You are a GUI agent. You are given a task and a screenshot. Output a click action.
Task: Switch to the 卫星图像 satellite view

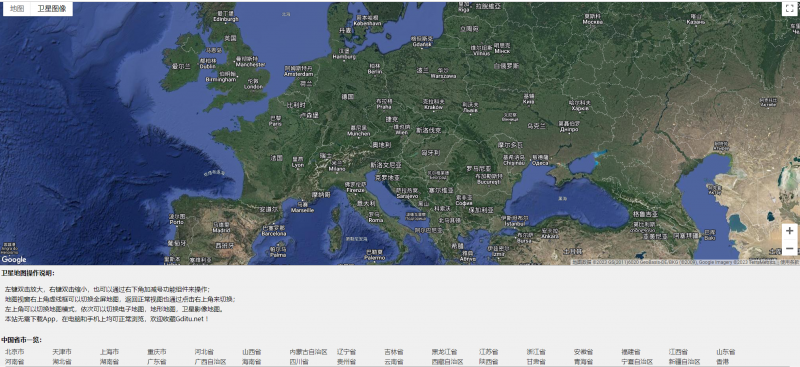[x=52, y=9]
